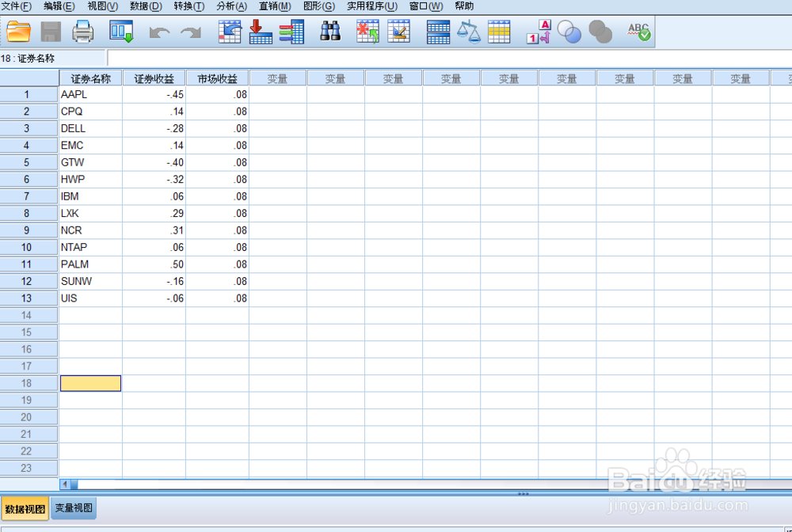
Task: Click the NCR cell
Action: tap(91, 230)
